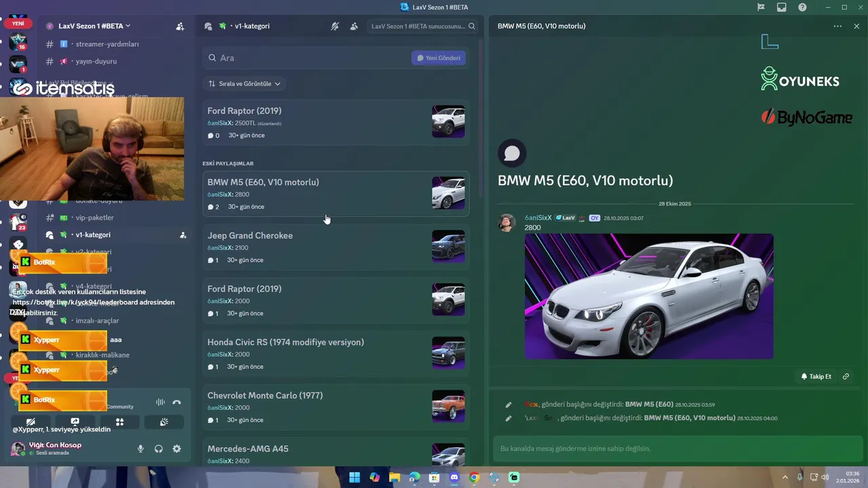Follow post with Takip Et button
The height and width of the screenshot is (488, 868).
pyautogui.click(x=816, y=376)
